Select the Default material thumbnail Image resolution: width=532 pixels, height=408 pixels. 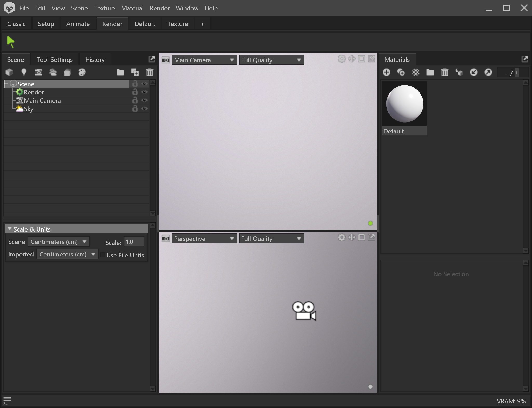point(404,104)
